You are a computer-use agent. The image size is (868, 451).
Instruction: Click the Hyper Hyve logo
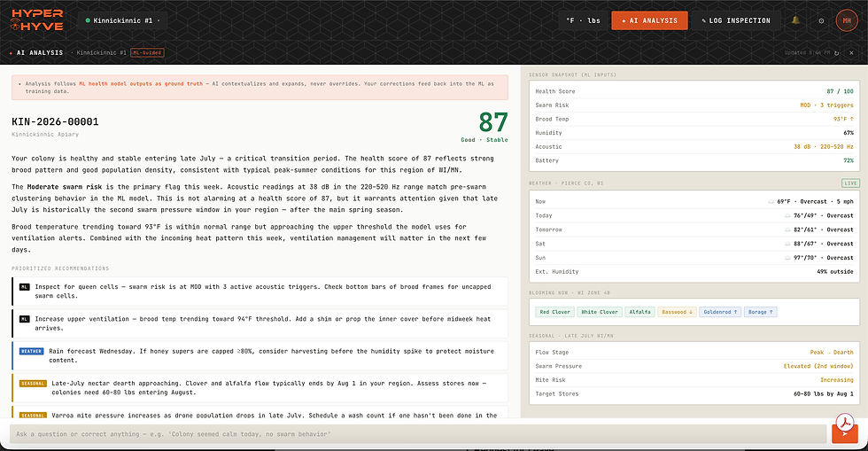point(36,20)
